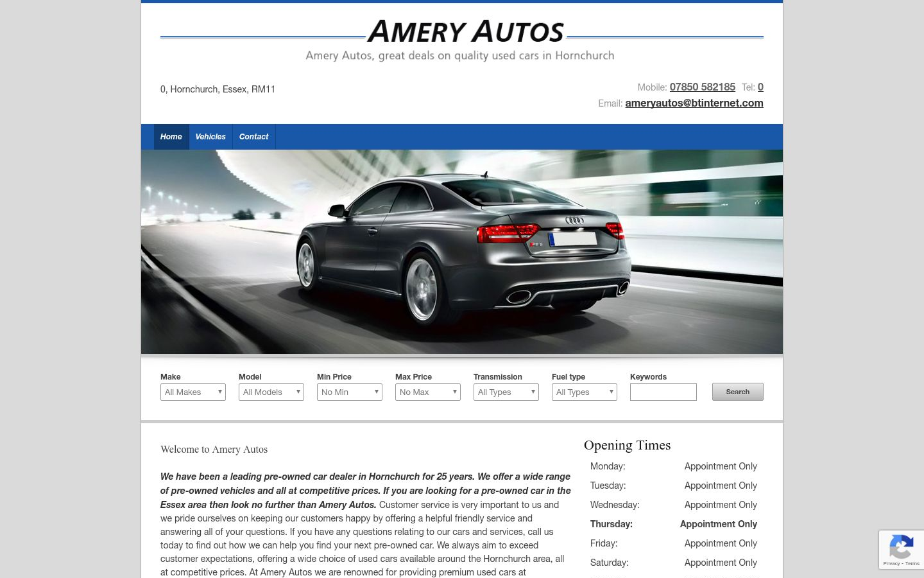Email ameryautos@btinternet.com link
Image resolution: width=924 pixels, height=578 pixels.
pos(694,103)
